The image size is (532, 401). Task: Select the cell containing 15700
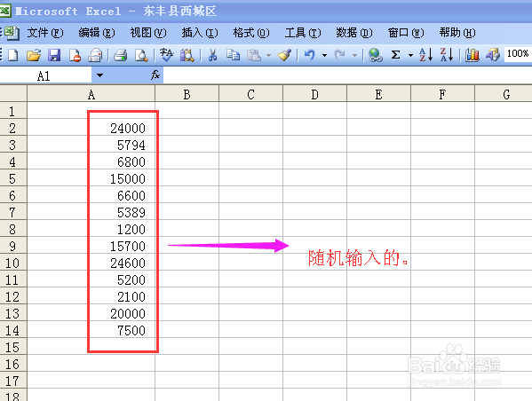pyautogui.click(x=91, y=246)
